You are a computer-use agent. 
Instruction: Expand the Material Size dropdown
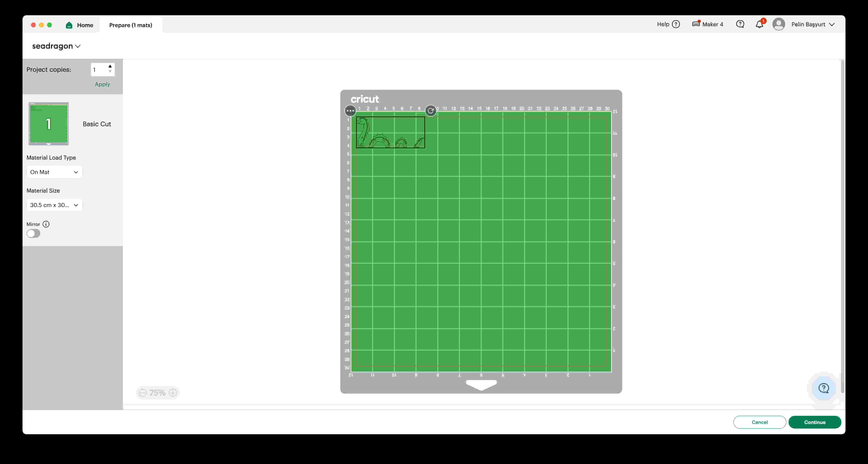pyautogui.click(x=54, y=205)
